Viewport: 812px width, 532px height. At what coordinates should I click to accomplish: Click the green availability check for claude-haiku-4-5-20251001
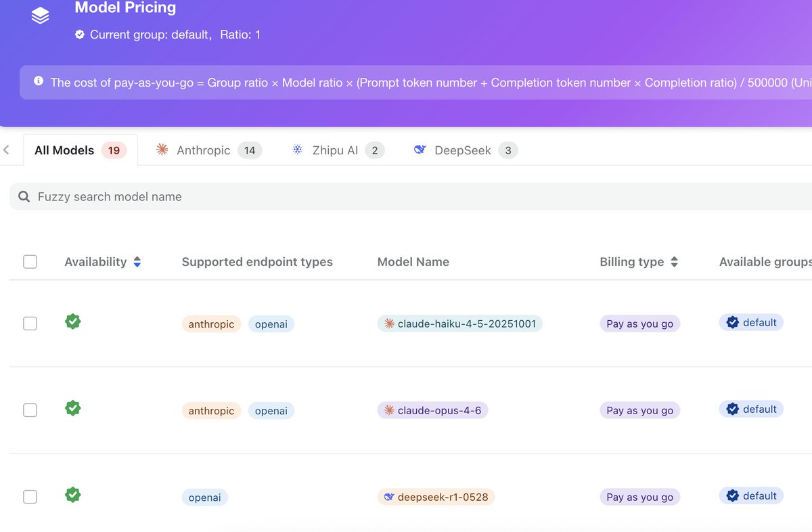73,322
